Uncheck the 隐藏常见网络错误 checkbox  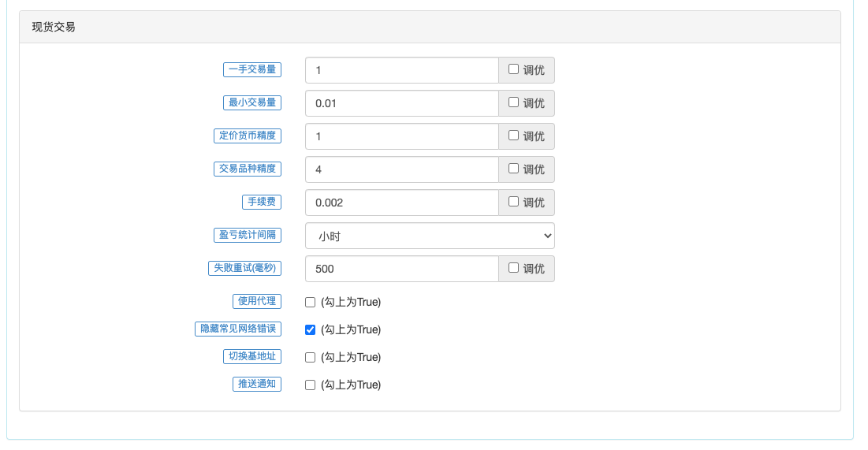point(310,330)
